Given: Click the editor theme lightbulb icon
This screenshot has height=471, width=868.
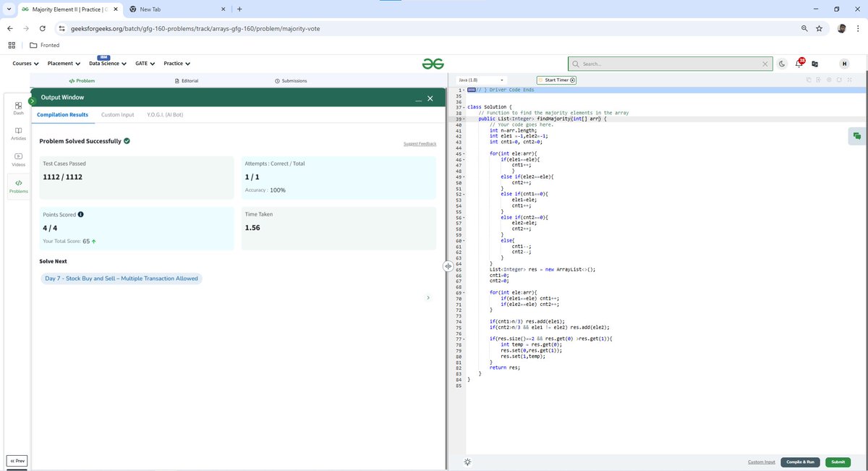Looking at the screenshot, I should [x=467, y=462].
